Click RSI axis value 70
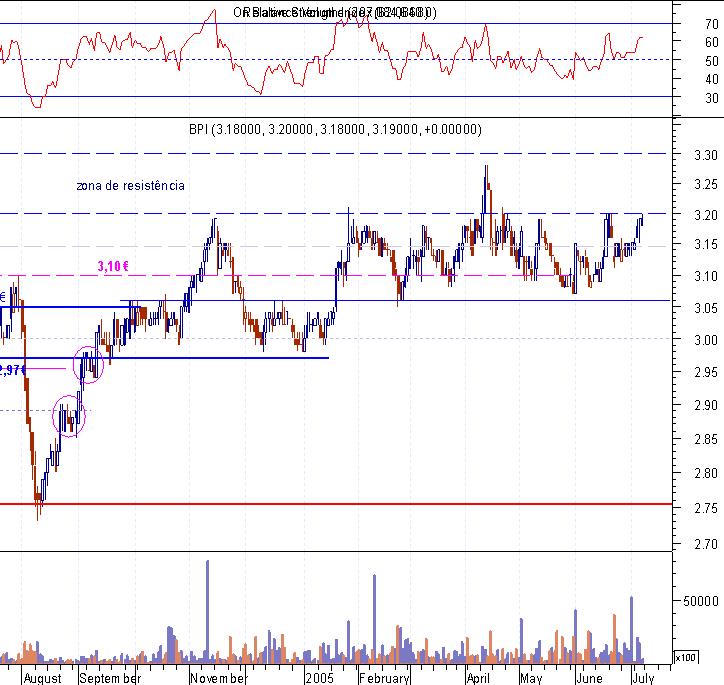724x685 pixels. click(712, 24)
